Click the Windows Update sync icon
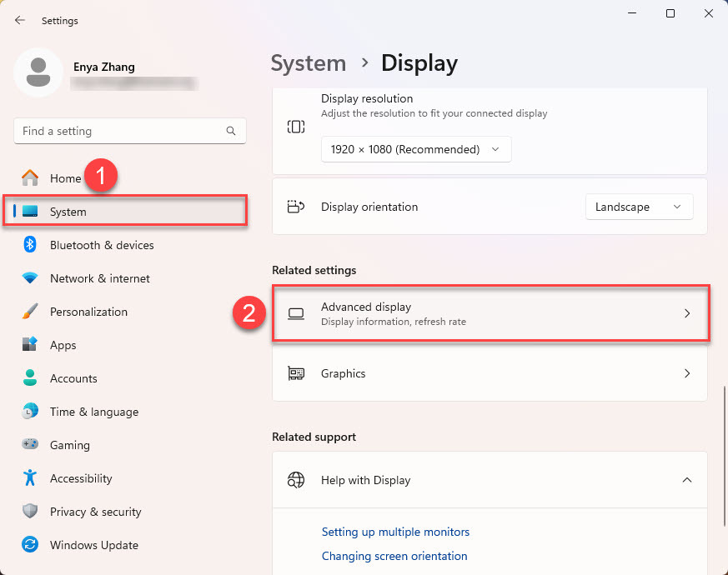The image size is (728, 575). coord(30,545)
